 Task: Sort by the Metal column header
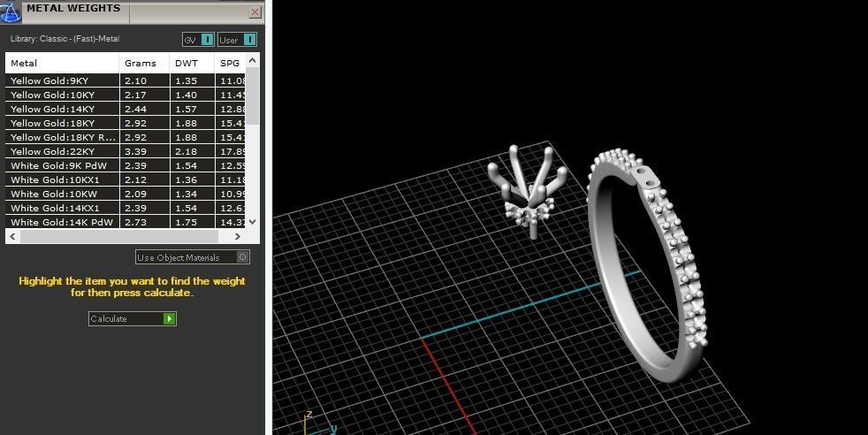[x=62, y=63]
